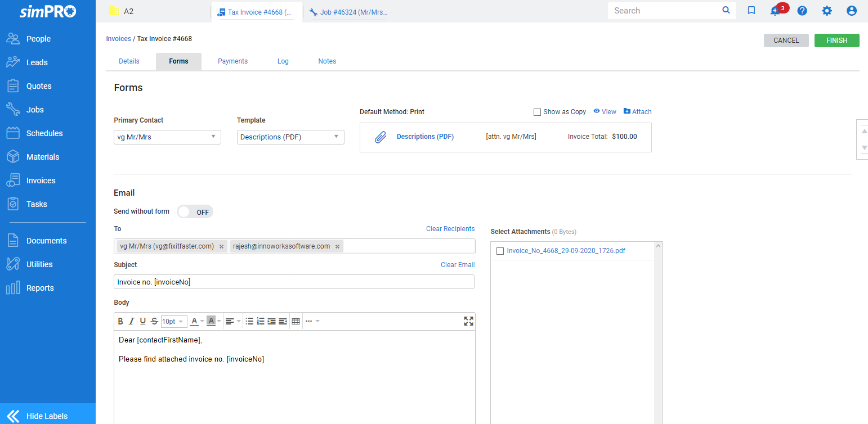This screenshot has height=424, width=868.
Task: Click the CANCEL button
Action: (x=786, y=40)
